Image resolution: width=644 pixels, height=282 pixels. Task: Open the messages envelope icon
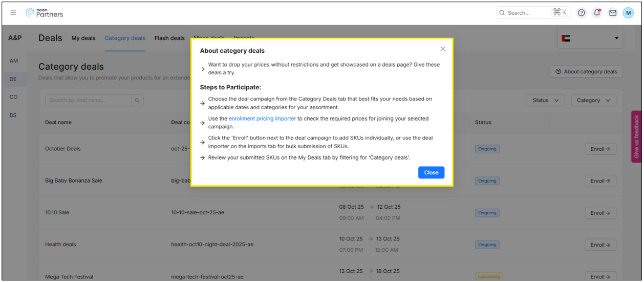[612, 13]
